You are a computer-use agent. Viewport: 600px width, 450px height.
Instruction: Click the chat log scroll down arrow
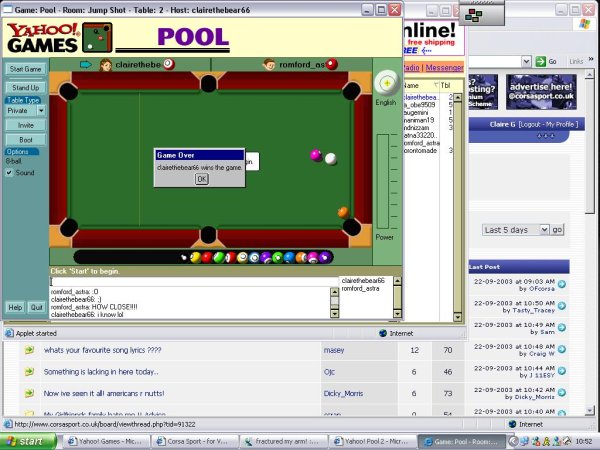tap(334, 314)
